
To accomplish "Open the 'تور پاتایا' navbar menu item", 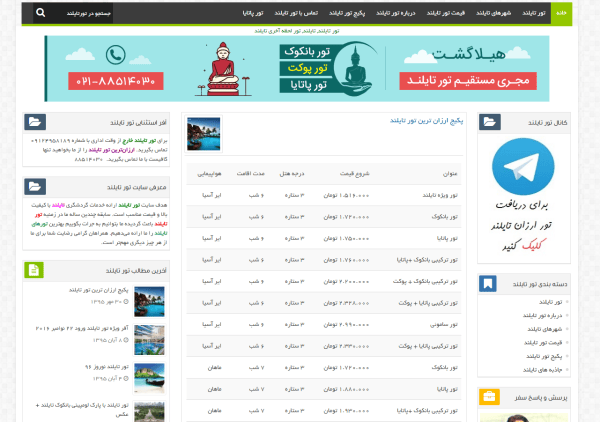I will point(253,13).
